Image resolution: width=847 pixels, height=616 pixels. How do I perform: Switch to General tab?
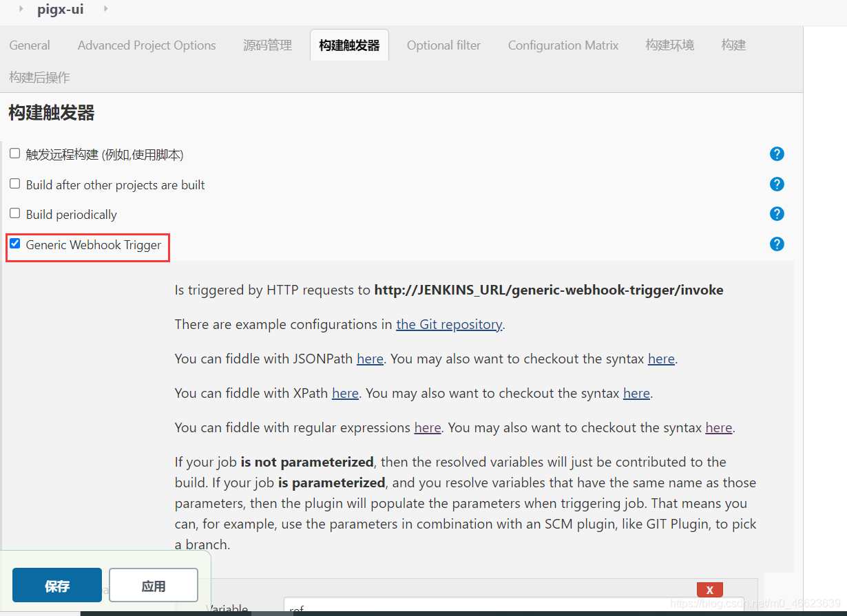(x=30, y=45)
